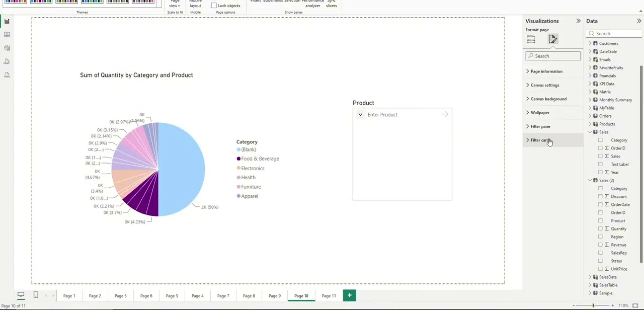Viewport: 644px width, 310px height.
Task: Click next page tabs arrow
Action: 53,295
